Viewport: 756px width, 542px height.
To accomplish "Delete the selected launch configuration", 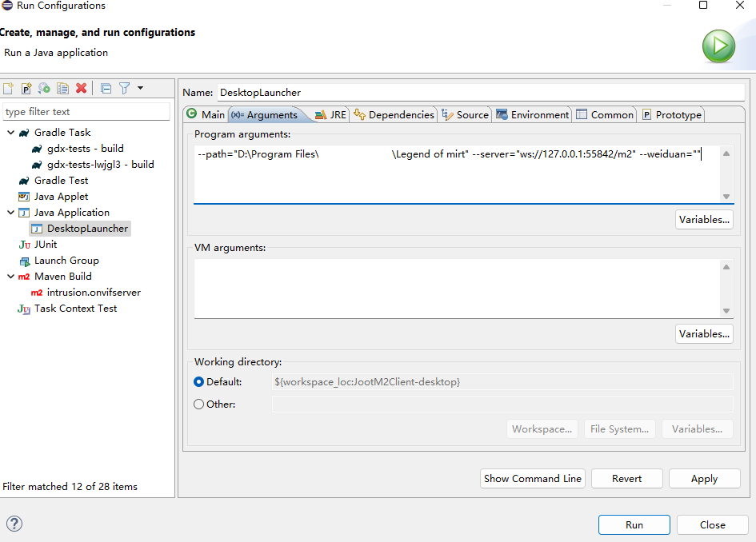I will point(81,88).
